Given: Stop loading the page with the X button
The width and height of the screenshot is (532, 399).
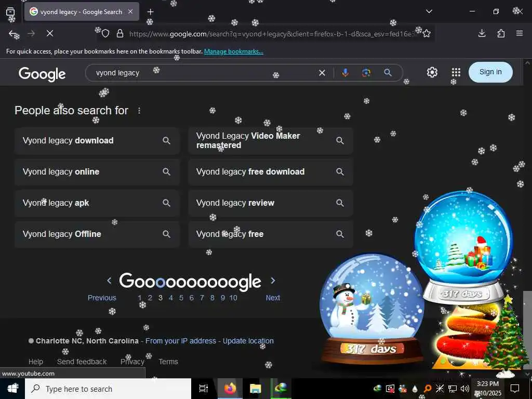Looking at the screenshot, I should [50, 34].
